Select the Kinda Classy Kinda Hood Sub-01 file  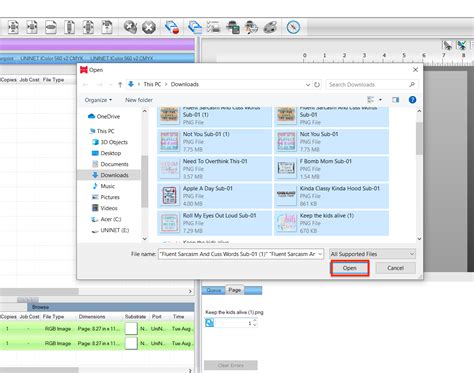point(331,196)
